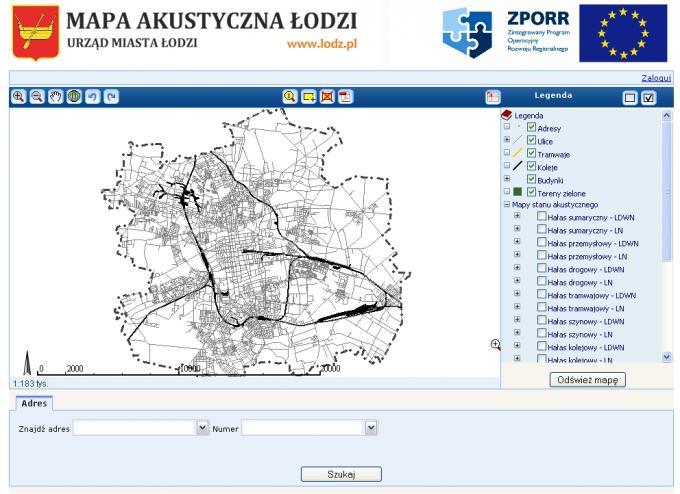Screen dimensions: 680x494
Task: Collapse Mapy stanu akustycznego group
Action: click(507, 205)
